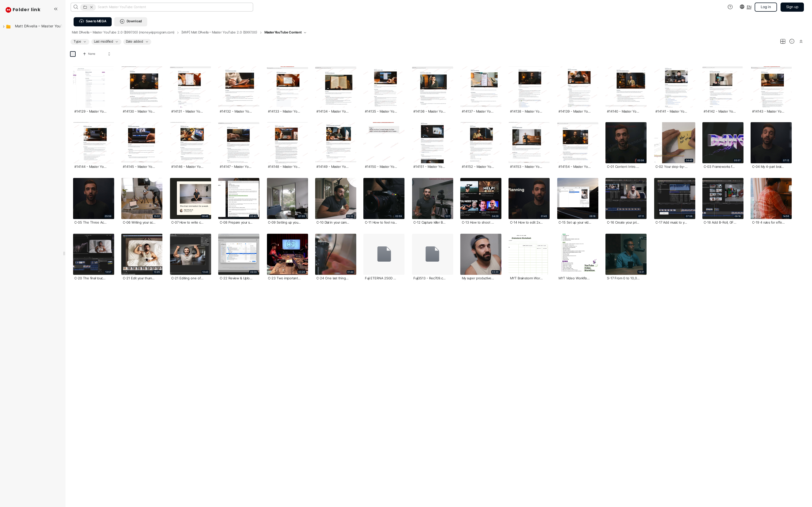This screenshot has width=812, height=507.
Task: Open the help question mark icon
Action: [730, 7]
